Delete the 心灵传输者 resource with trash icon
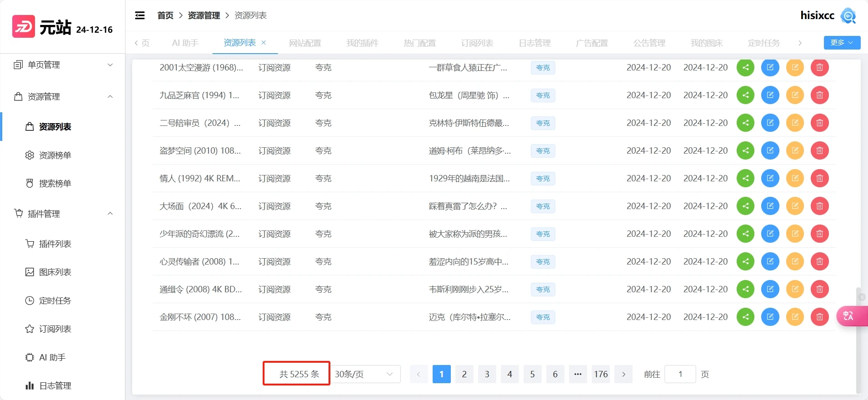The image size is (868, 400). (x=819, y=261)
